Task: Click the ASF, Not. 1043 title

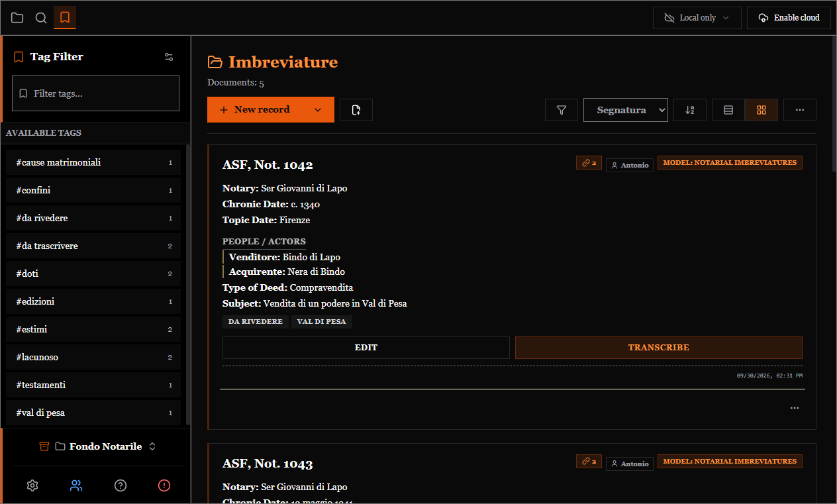Action: pyautogui.click(x=268, y=464)
